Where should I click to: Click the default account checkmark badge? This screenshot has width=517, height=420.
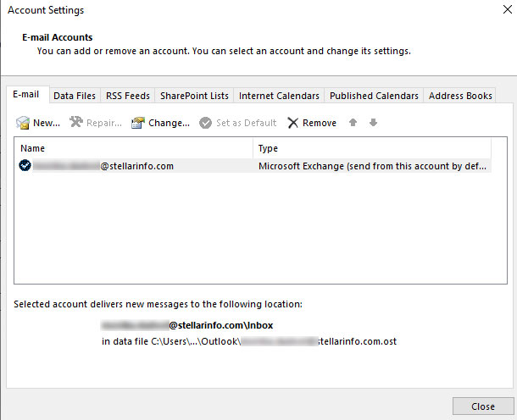tap(25, 166)
